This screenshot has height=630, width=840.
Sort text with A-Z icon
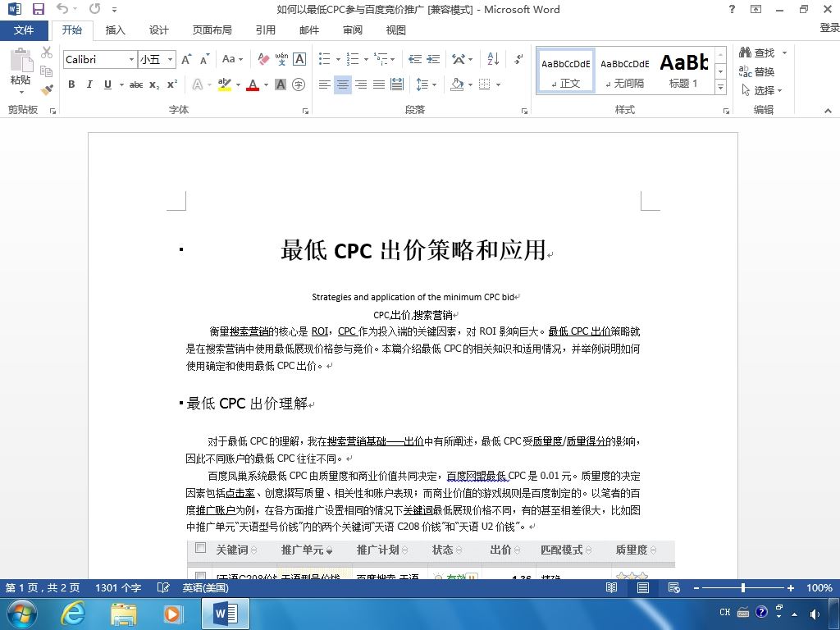click(x=493, y=59)
